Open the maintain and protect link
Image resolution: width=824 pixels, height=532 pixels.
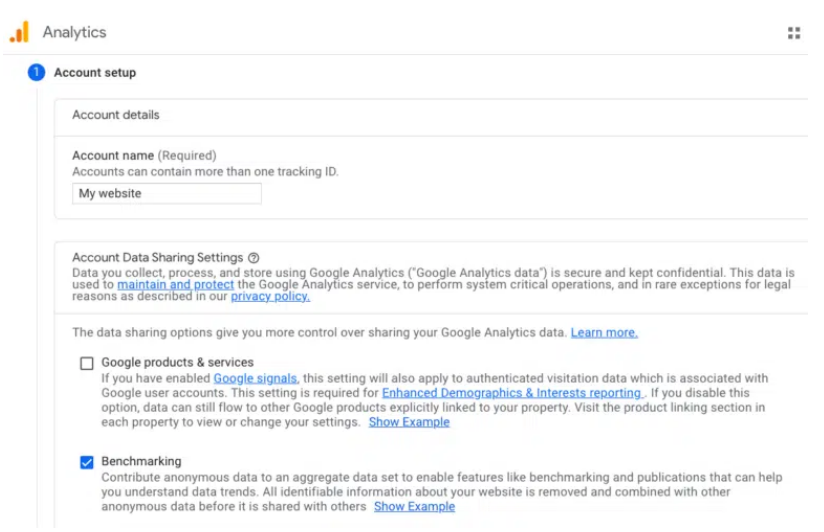click(x=176, y=284)
